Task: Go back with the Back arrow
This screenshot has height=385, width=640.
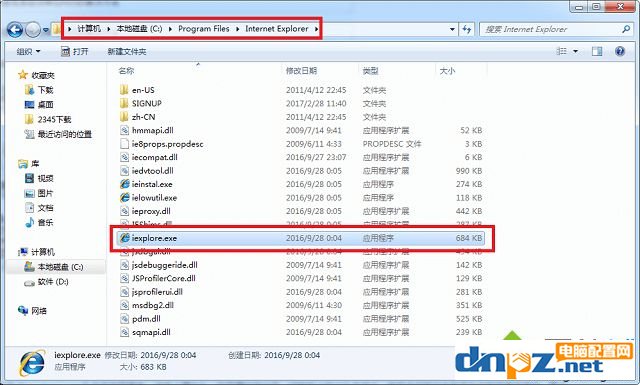Action: click(x=15, y=29)
